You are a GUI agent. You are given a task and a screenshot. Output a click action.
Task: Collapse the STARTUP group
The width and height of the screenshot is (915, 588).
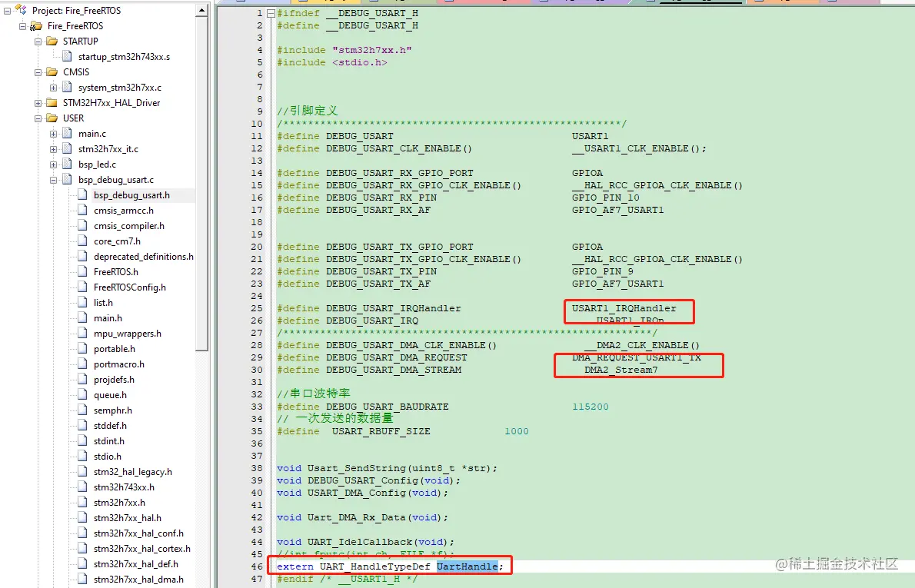38,42
